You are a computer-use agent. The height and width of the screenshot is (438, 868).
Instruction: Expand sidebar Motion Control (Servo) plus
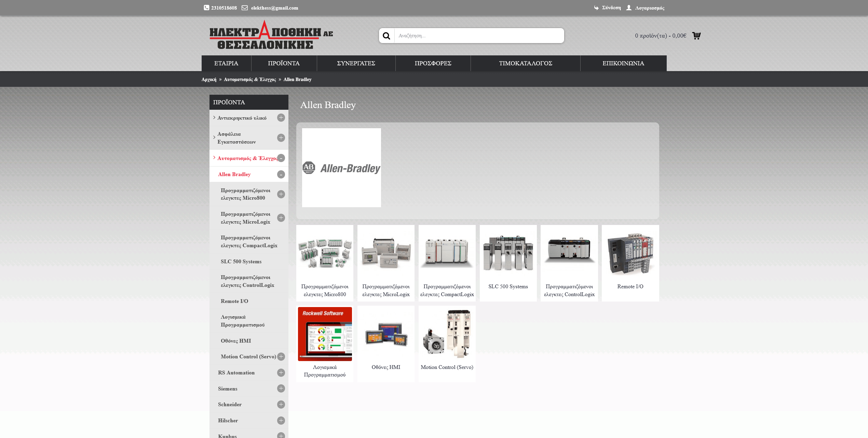[x=281, y=357]
